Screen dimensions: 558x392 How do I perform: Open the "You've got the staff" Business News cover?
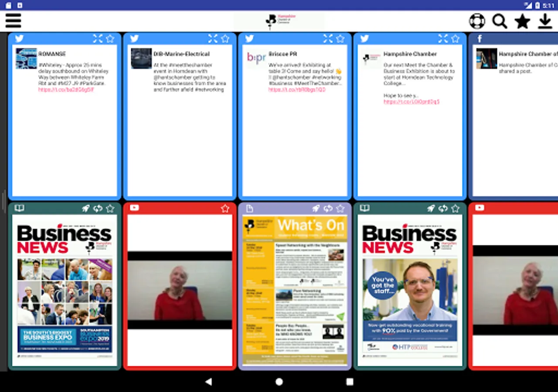pos(410,290)
